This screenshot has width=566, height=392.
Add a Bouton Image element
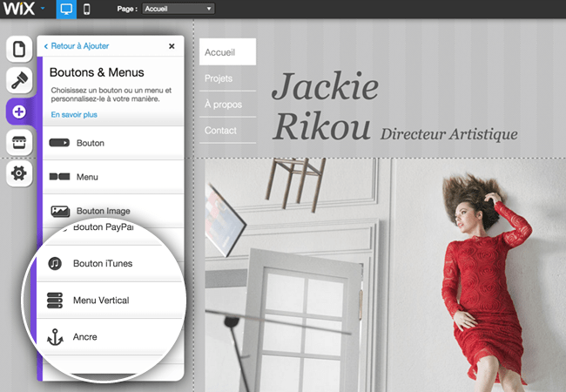click(113, 211)
